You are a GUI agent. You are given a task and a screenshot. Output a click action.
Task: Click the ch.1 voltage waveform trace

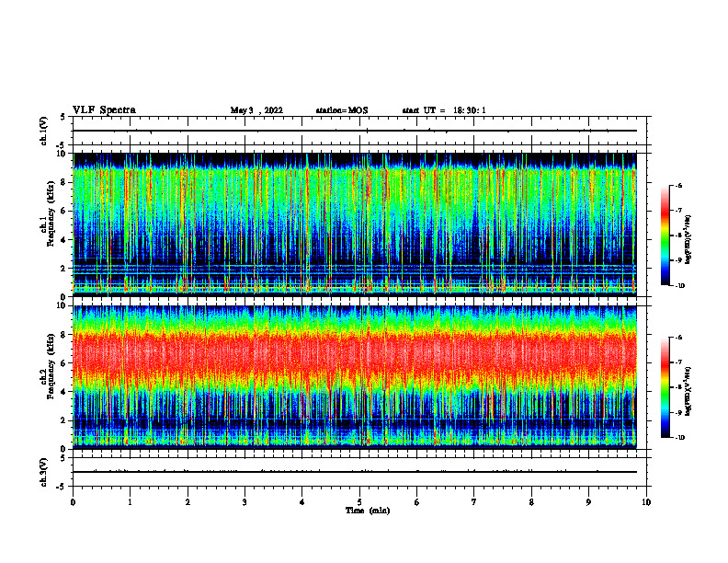pyautogui.click(x=355, y=131)
